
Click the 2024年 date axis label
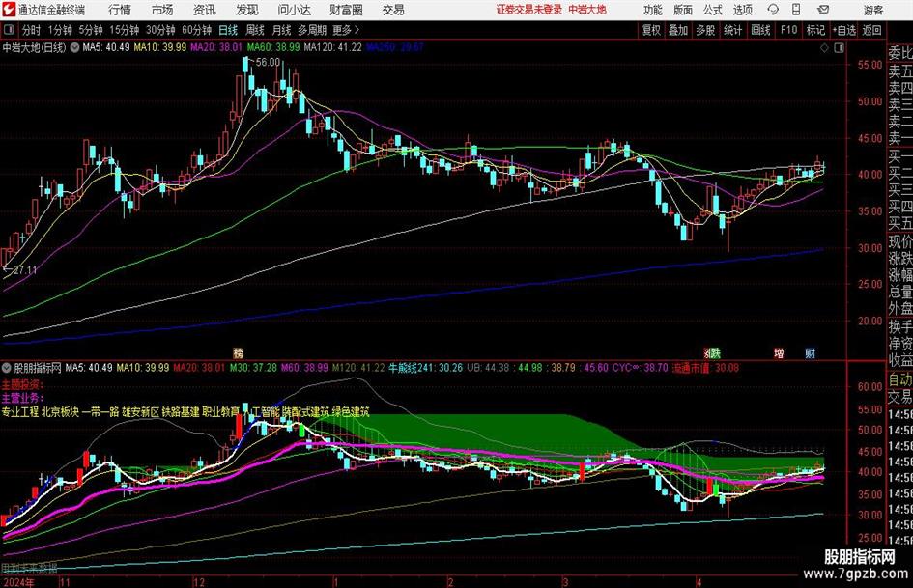click(18, 582)
